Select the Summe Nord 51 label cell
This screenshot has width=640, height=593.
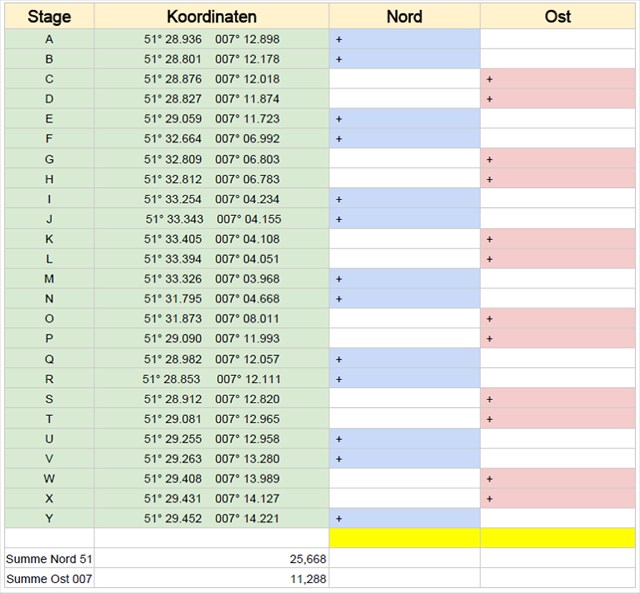[x=49, y=558]
